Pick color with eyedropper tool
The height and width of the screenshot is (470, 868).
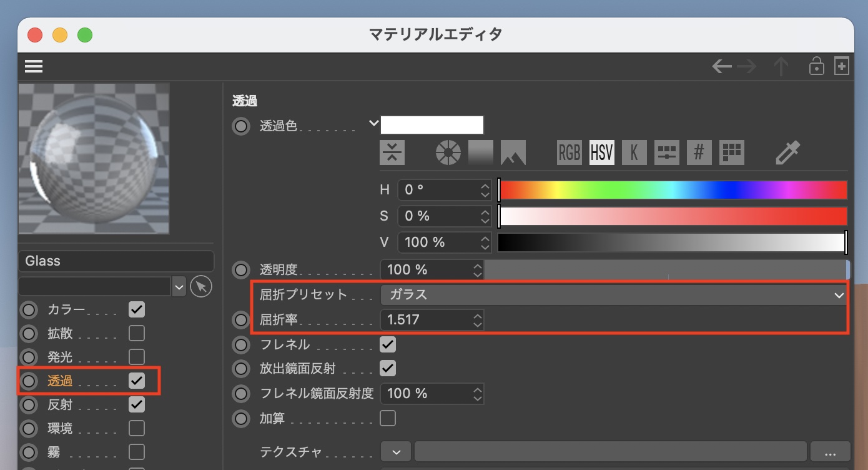coord(787,152)
